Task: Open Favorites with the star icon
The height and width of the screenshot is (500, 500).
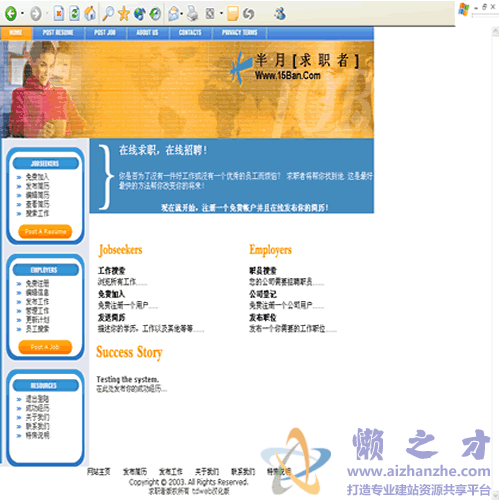Action: coord(124,14)
